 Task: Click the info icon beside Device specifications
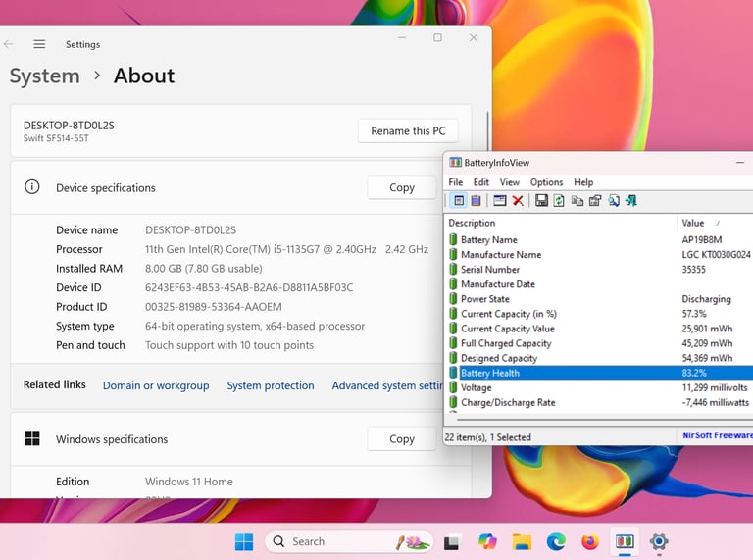32,186
